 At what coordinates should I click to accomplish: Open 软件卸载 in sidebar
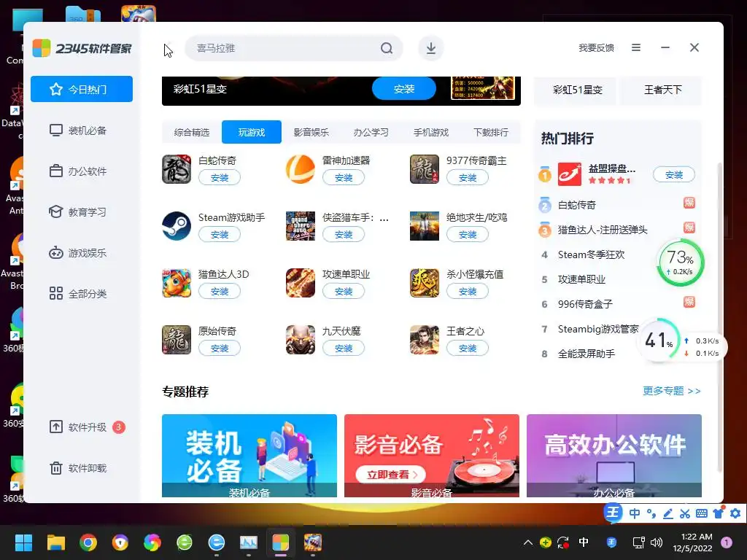[82, 468]
